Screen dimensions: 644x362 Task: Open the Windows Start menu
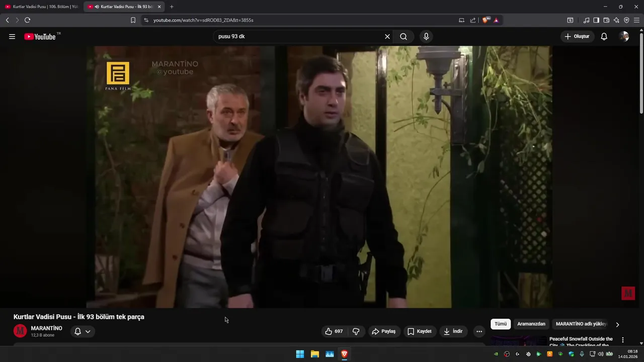pos(300,354)
